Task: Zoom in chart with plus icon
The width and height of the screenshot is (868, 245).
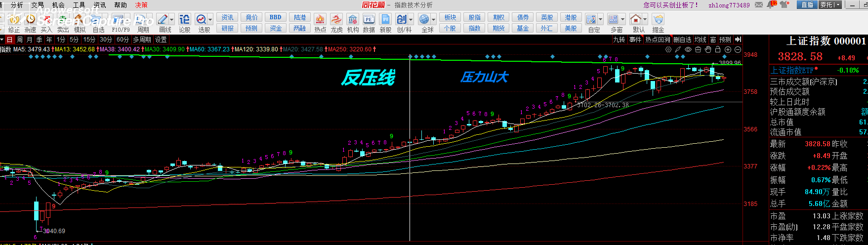Action: point(728,49)
